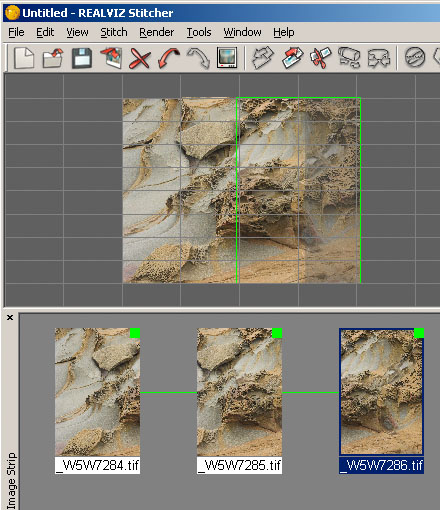440x510 pixels.
Task: Click the gray Redo arrow icon
Action: coord(198,58)
